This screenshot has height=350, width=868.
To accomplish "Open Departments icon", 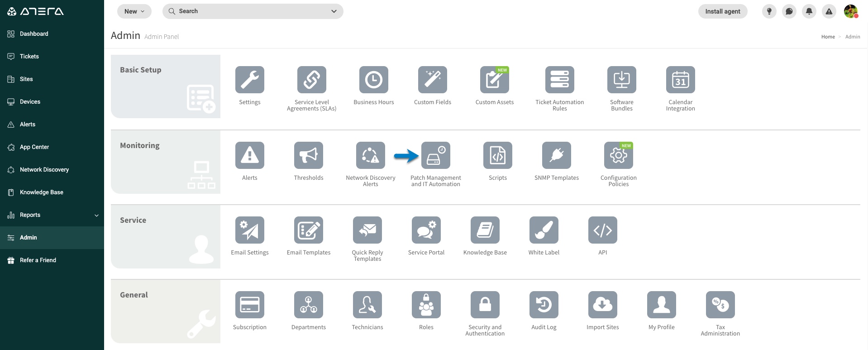I will point(309,305).
